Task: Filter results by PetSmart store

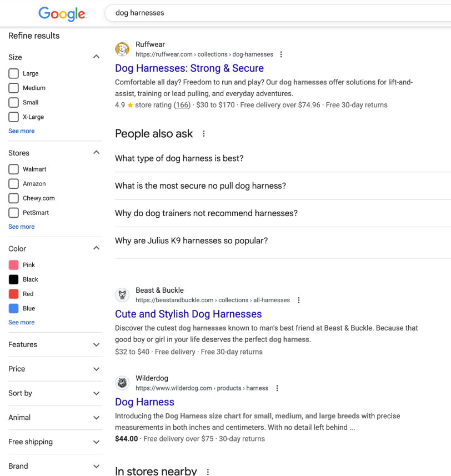Action: coord(14,213)
